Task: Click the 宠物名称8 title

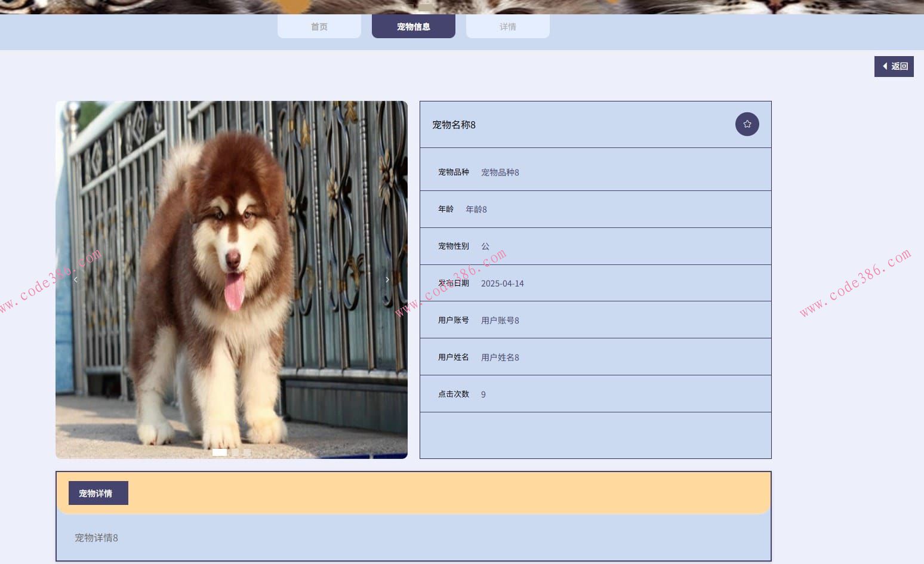Action: pyautogui.click(x=454, y=125)
